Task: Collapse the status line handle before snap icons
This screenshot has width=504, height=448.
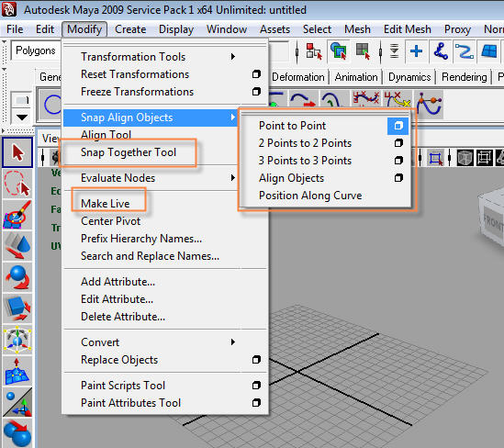Action: click(x=381, y=51)
